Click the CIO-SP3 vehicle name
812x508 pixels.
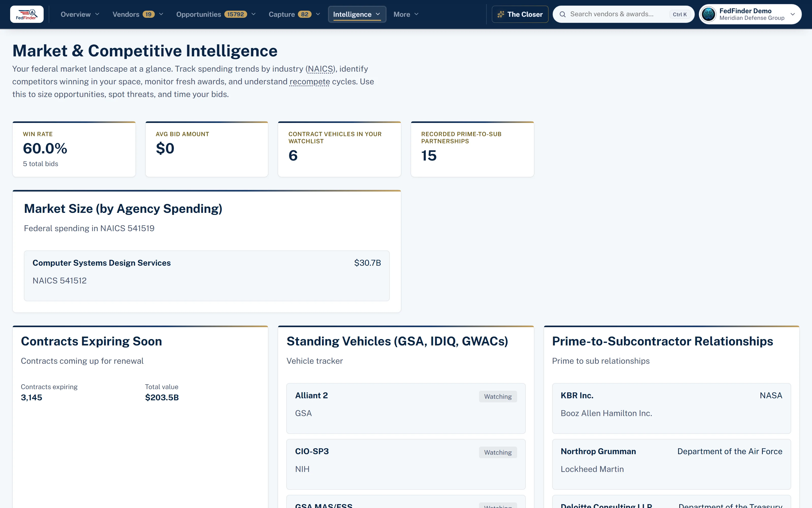pyautogui.click(x=312, y=452)
